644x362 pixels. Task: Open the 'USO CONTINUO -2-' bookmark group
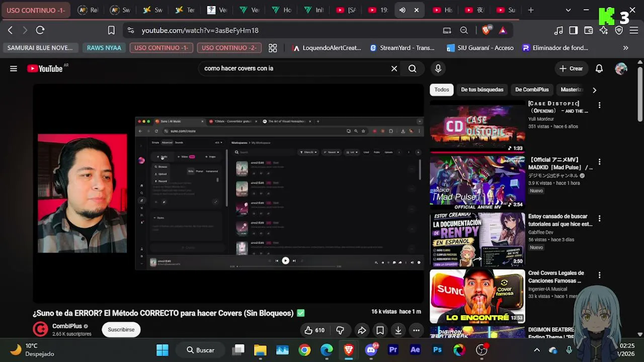[x=229, y=48]
